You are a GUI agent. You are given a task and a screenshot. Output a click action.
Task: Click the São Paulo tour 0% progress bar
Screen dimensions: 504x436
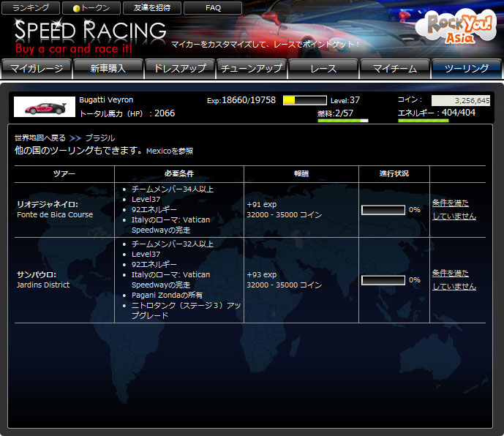(x=383, y=280)
